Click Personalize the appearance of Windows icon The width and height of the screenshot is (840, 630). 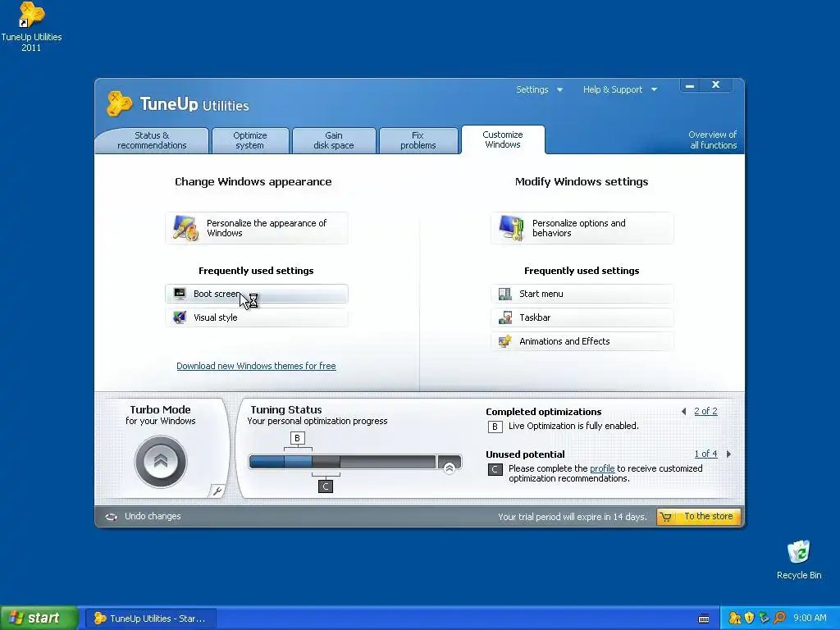[186, 228]
